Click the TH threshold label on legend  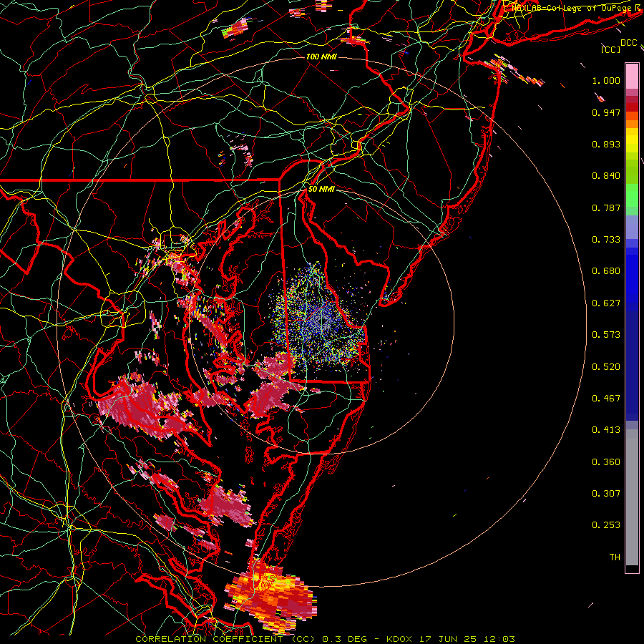(615, 557)
